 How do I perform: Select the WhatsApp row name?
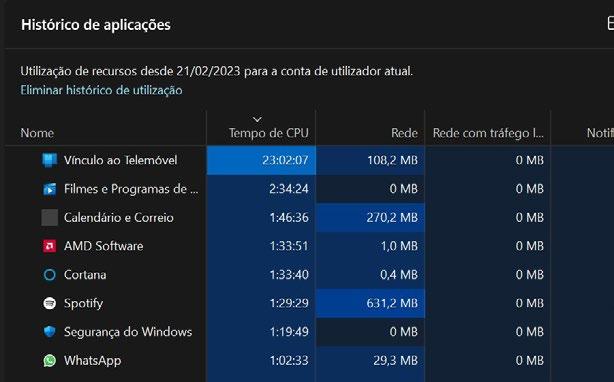92,360
